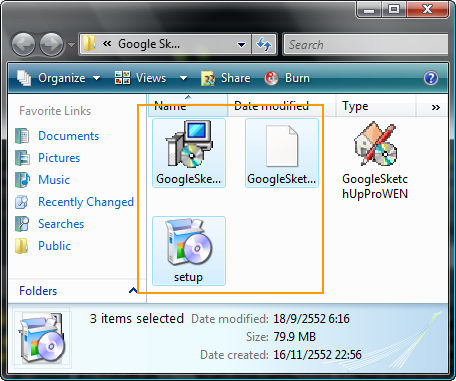456x381 pixels.
Task: Open the Pictures favorite link
Action: [x=59, y=158]
